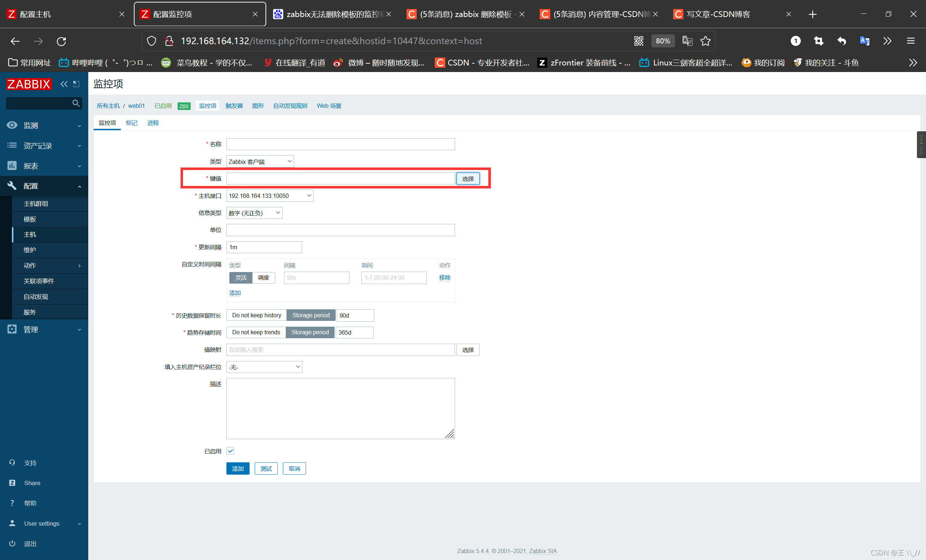Image resolution: width=926 pixels, height=560 pixels.
Task: Expand the 主机接口 dropdown
Action: (269, 196)
